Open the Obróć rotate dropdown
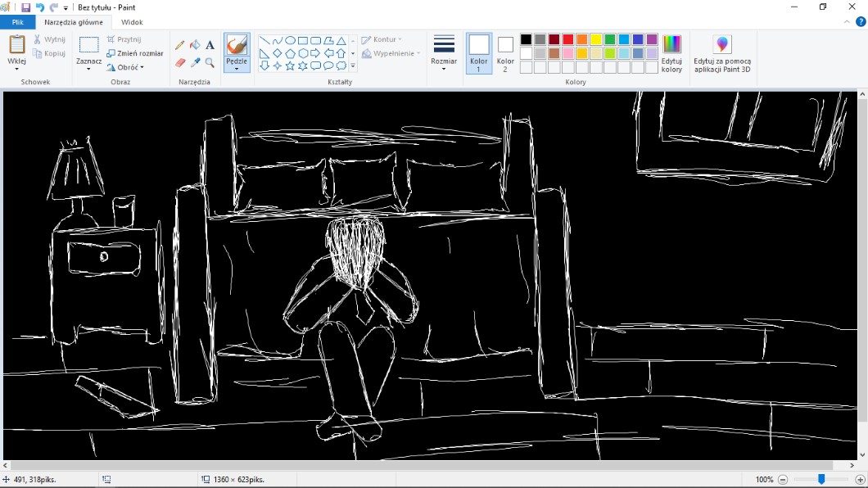This screenshot has height=488, width=868. [126, 67]
